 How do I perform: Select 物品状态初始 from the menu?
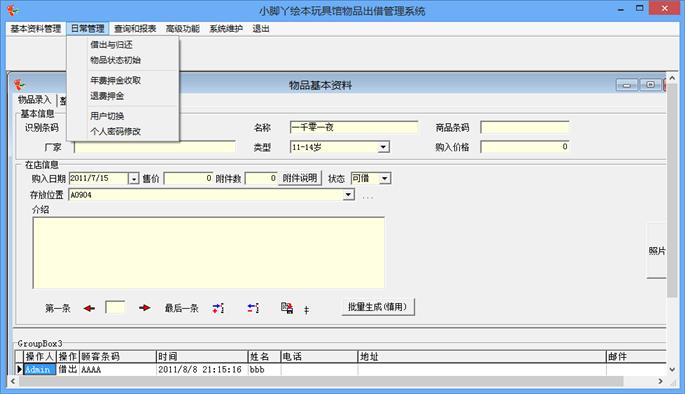(115, 60)
